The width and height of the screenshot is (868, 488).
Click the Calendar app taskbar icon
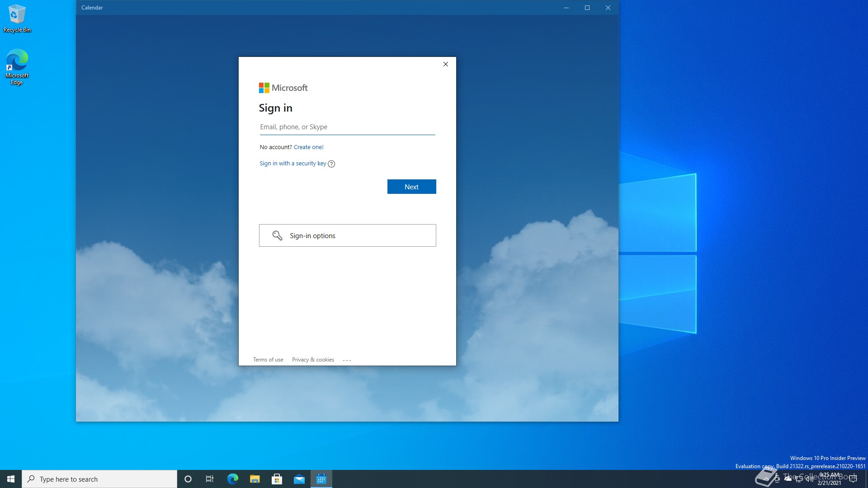click(x=321, y=479)
